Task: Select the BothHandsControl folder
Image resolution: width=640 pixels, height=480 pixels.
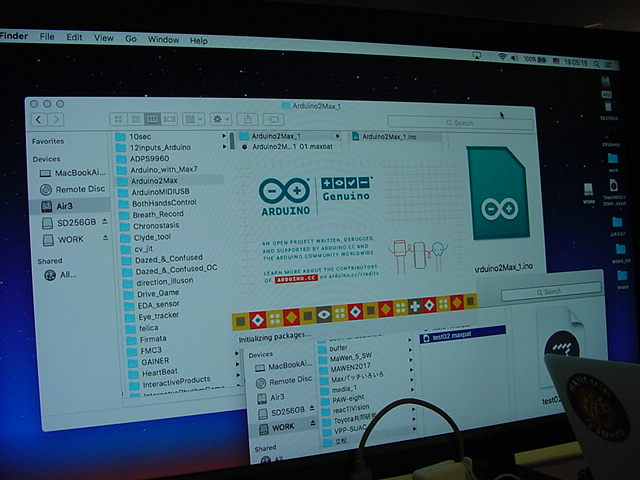Action: [x=158, y=203]
